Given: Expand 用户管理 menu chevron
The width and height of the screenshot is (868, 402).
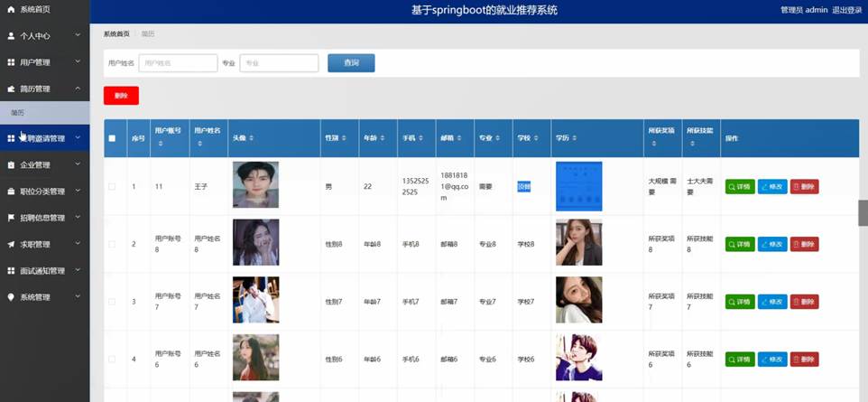Looking at the screenshot, I should pos(78,62).
